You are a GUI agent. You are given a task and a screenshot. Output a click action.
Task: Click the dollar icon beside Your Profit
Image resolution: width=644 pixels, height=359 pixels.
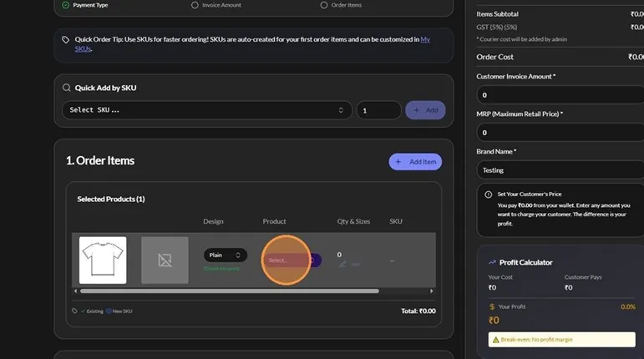tap(492, 306)
